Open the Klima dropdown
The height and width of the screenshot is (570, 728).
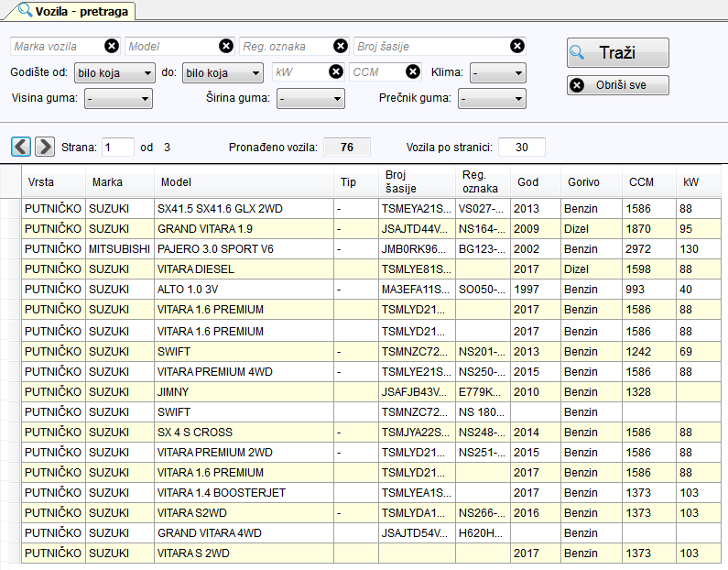pos(498,73)
